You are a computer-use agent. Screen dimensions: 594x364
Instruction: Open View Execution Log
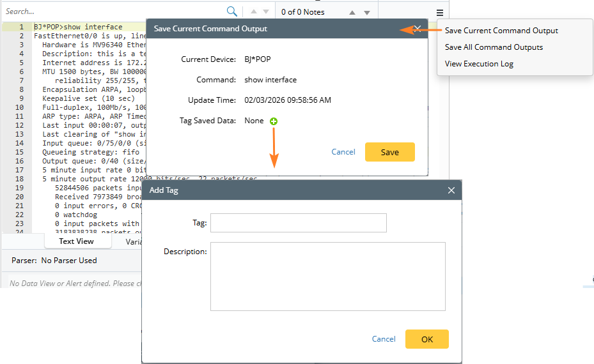[479, 64]
